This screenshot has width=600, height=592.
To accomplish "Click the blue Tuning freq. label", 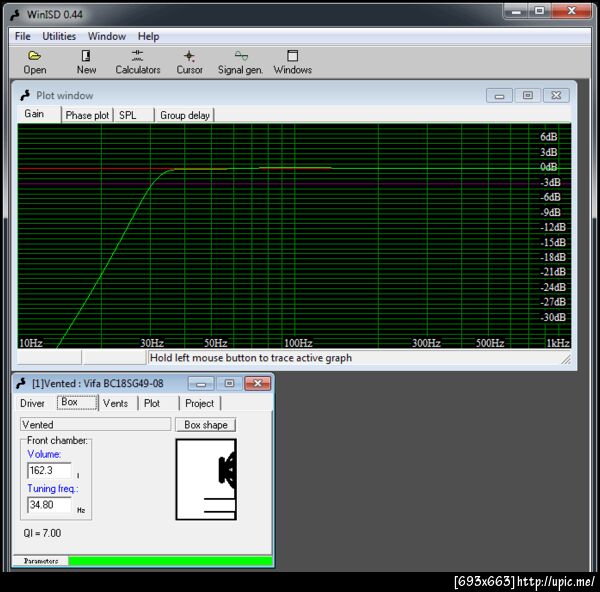I will pos(53,489).
